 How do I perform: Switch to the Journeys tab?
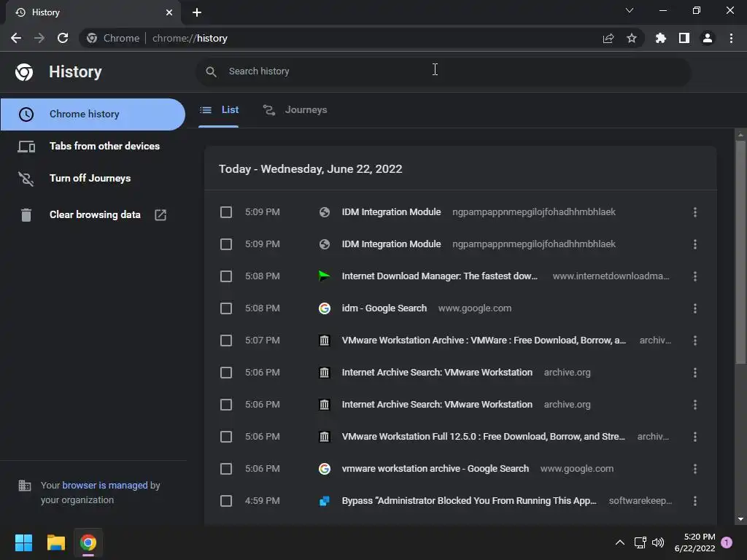point(295,110)
